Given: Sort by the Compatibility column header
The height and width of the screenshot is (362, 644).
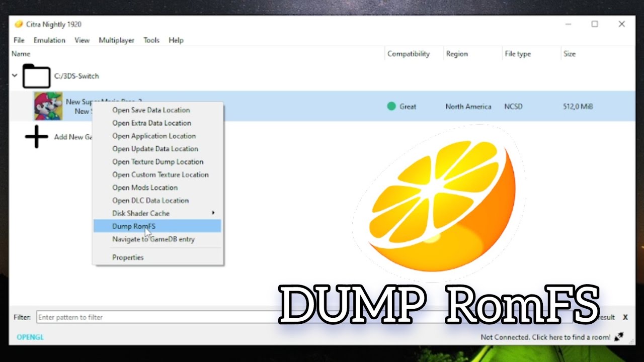Looking at the screenshot, I should [x=414, y=54].
